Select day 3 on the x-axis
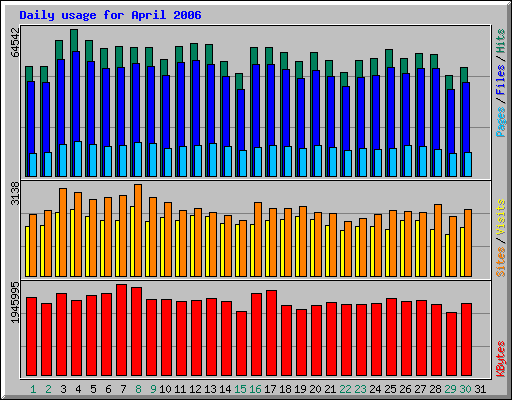512x400 pixels. [63, 389]
